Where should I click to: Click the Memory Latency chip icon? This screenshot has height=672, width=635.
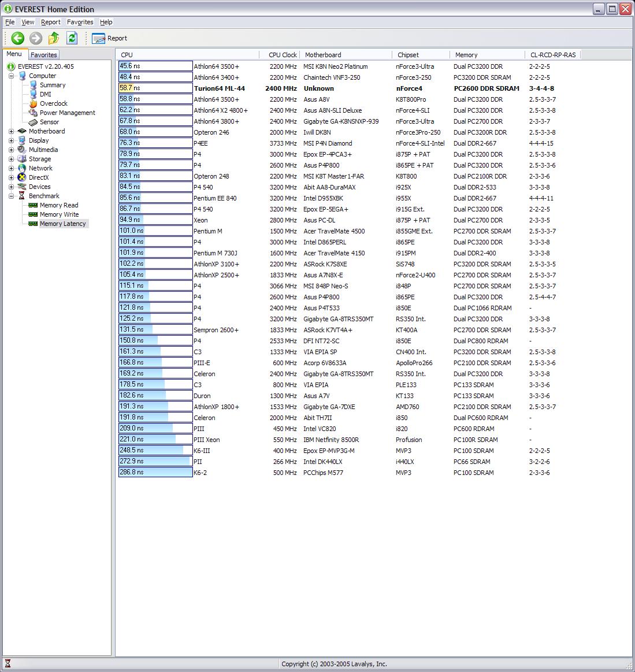(x=33, y=224)
